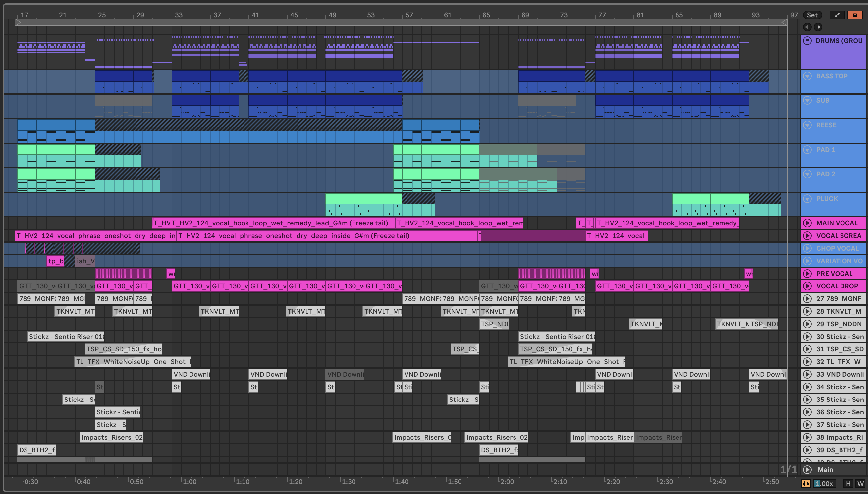This screenshot has width=868, height=494.
Task: Toggle the orange waveform preview button
Action: pyautogui.click(x=806, y=483)
